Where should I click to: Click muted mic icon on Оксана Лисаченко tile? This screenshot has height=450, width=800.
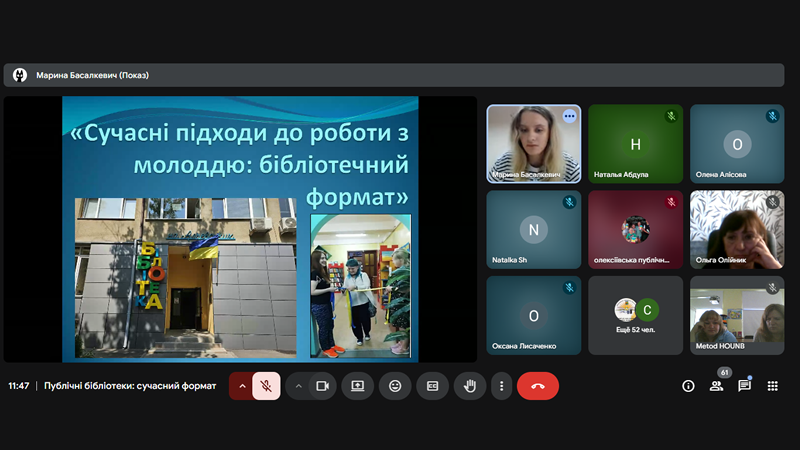click(569, 288)
